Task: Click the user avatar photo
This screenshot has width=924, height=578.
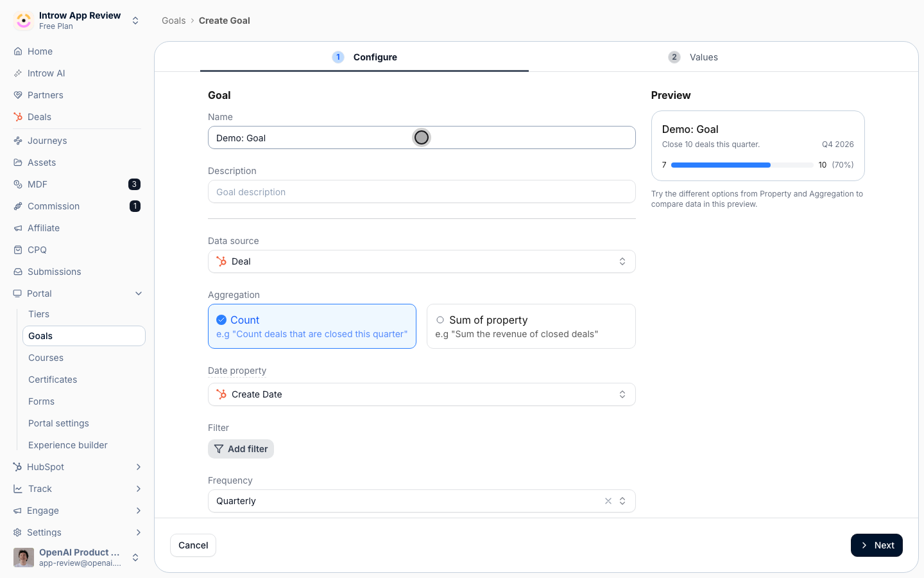Action: pyautogui.click(x=24, y=557)
